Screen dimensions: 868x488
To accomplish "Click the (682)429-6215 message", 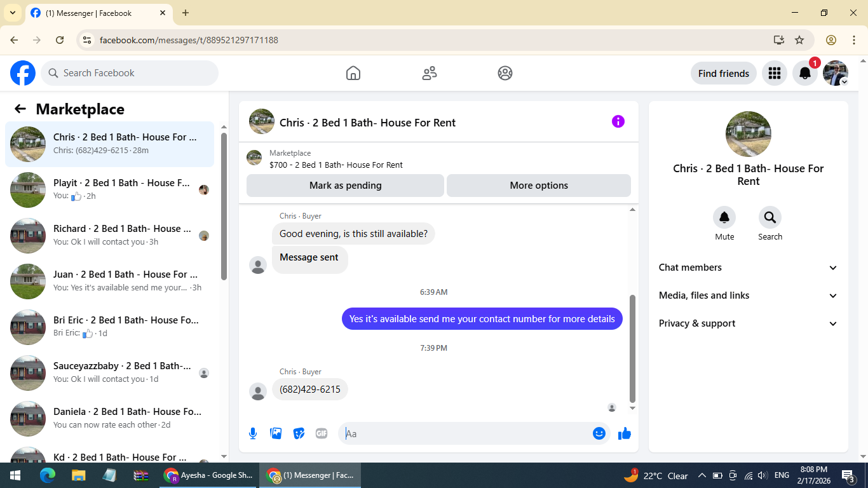I will (x=310, y=390).
